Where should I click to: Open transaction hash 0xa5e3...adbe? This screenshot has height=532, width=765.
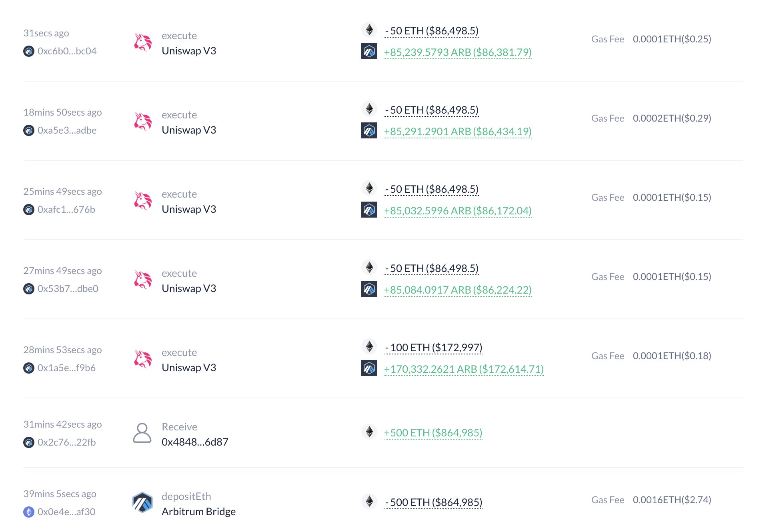point(67,130)
